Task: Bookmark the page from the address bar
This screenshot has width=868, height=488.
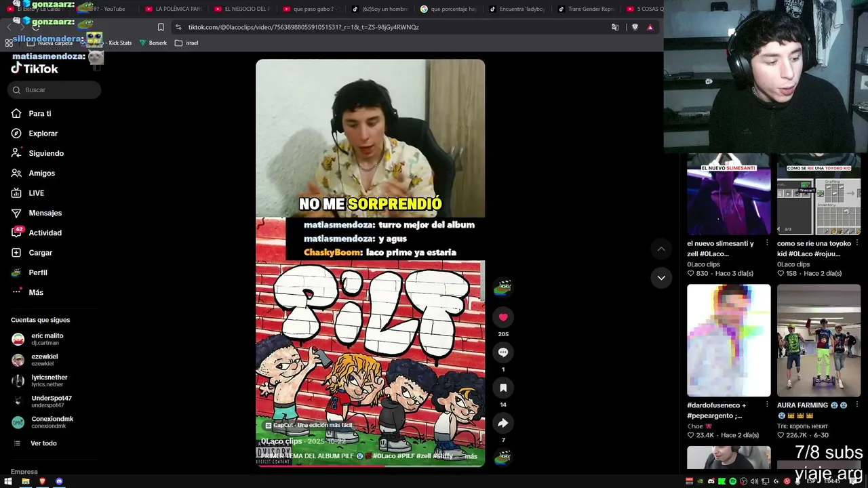Action: (x=161, y=27)
